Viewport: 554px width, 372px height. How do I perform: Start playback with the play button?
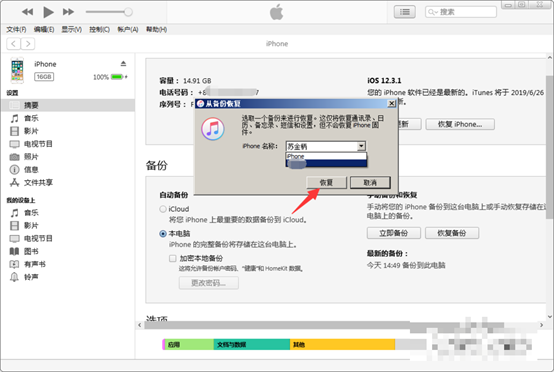(48, 12)
